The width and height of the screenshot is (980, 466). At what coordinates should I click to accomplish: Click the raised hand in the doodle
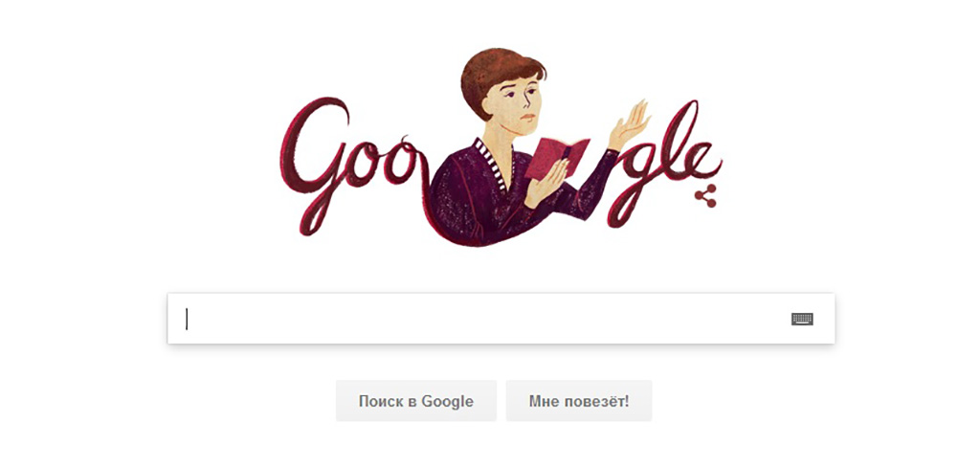(629, 125)
